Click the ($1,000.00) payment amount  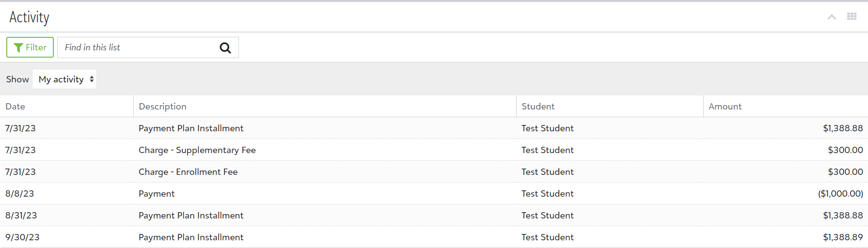840,194
